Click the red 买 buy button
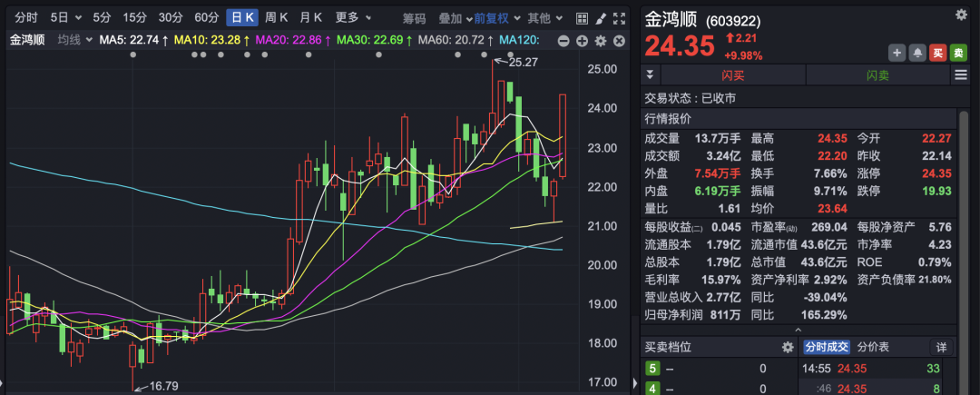Screen dimensions: 980x395 pos(938,54)
